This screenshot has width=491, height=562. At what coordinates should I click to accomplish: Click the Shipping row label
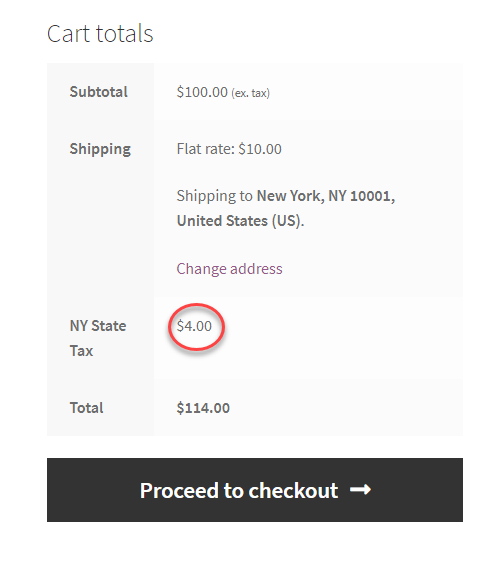[x=100, y=149]
